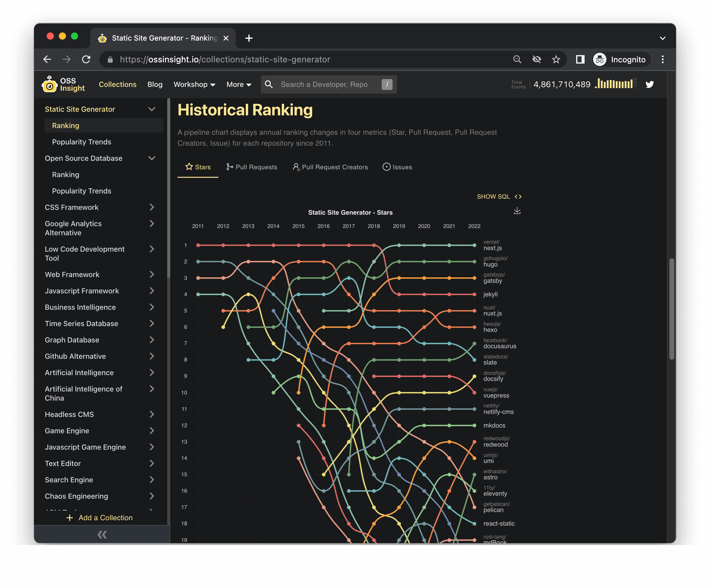
Task: Open the Collections nav link
Action: pos(117,84)
